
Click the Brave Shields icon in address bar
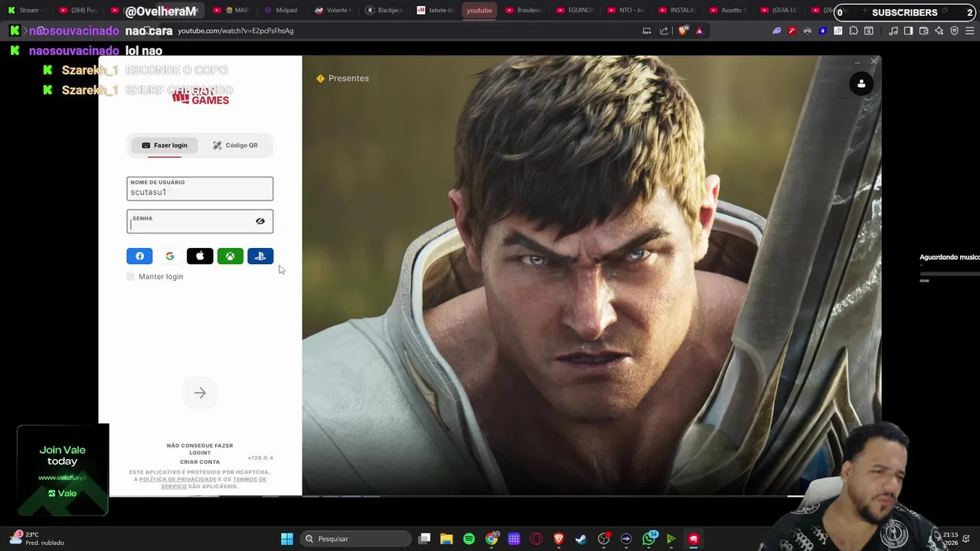683,31
